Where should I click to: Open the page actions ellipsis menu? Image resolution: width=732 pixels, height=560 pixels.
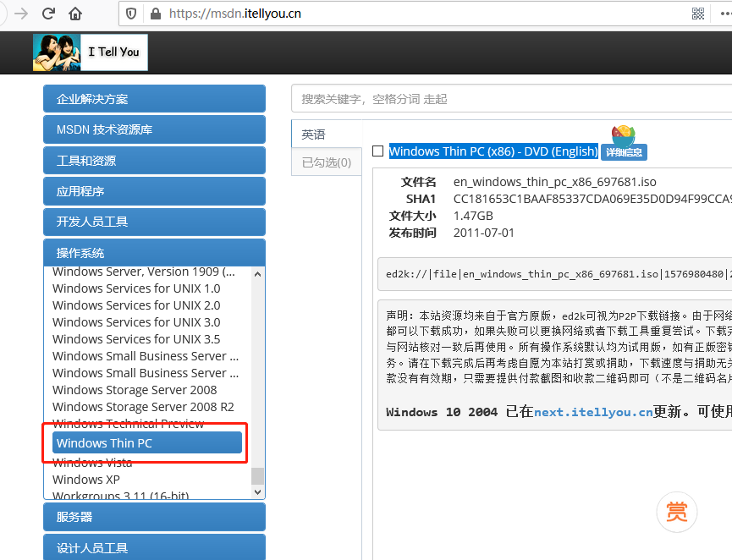coord(726,14)
